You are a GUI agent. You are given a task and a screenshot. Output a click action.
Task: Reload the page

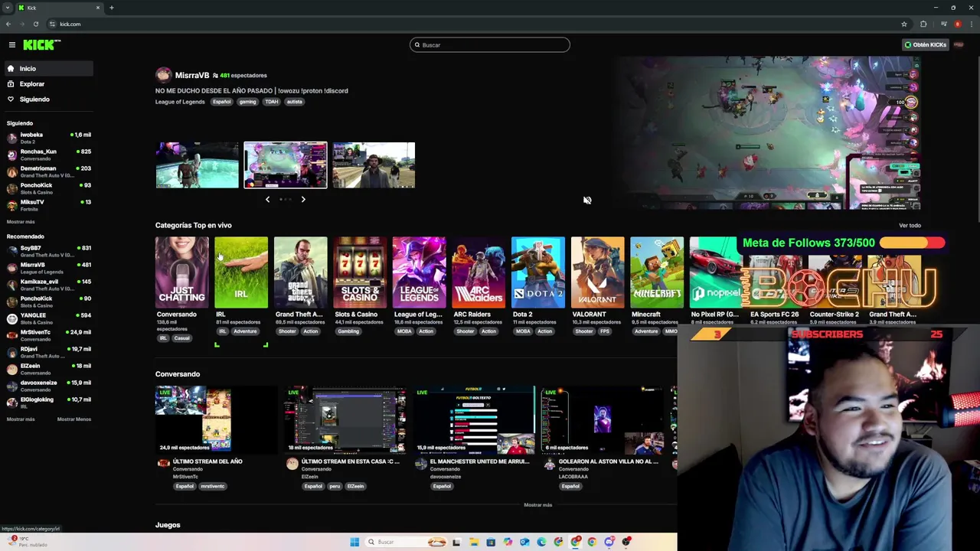[x=35, y=24]
